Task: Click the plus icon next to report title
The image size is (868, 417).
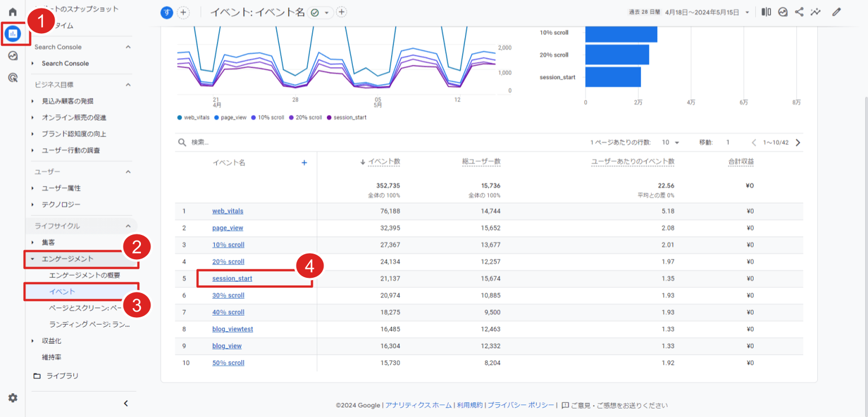Action: click(342, 12)
